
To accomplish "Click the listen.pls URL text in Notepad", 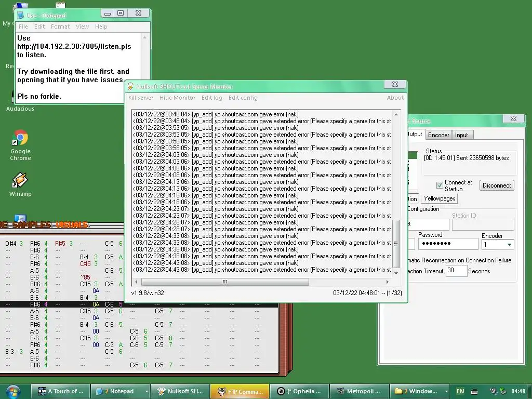I will tap(74, 46).
